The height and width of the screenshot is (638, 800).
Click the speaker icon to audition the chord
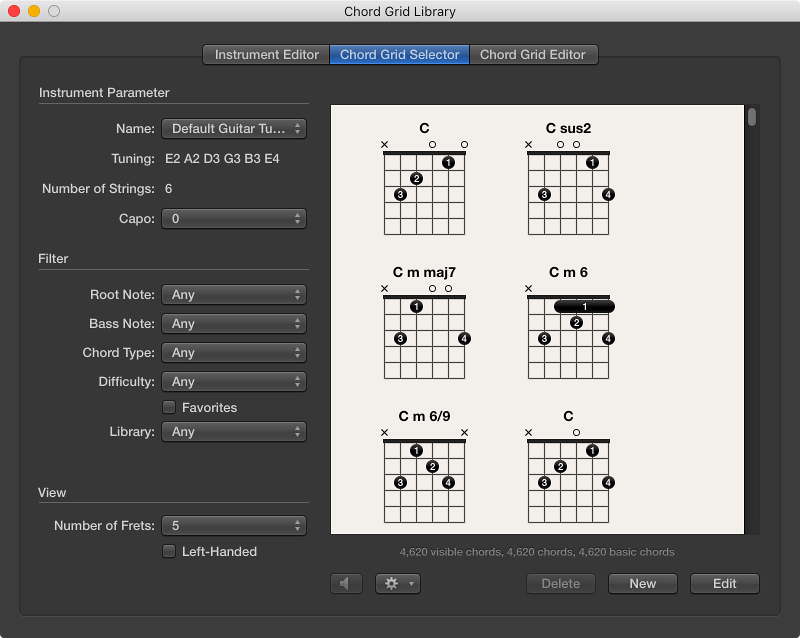point(346,583)
